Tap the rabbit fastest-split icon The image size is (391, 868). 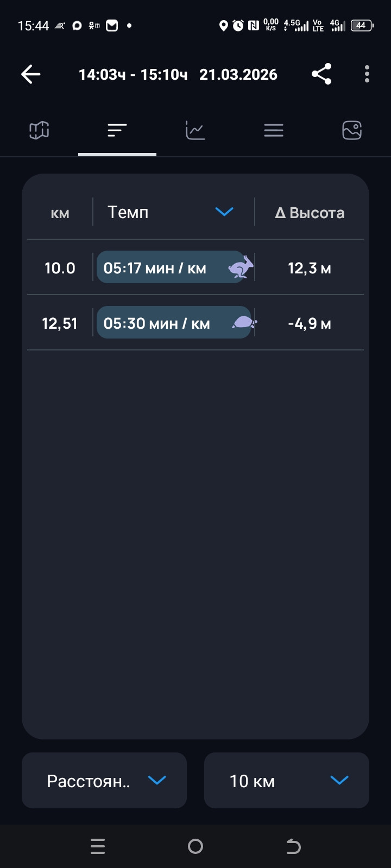[x=241, y=267]
